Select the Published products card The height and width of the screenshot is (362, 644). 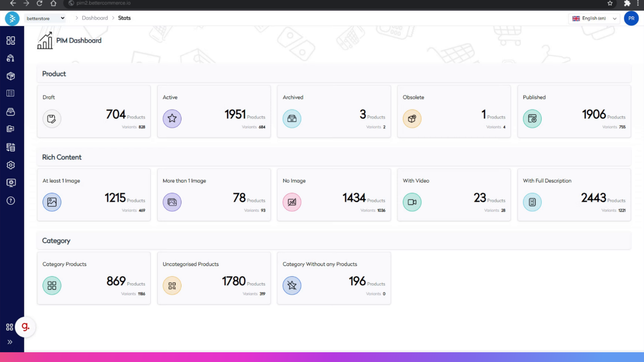coord(574,111)
